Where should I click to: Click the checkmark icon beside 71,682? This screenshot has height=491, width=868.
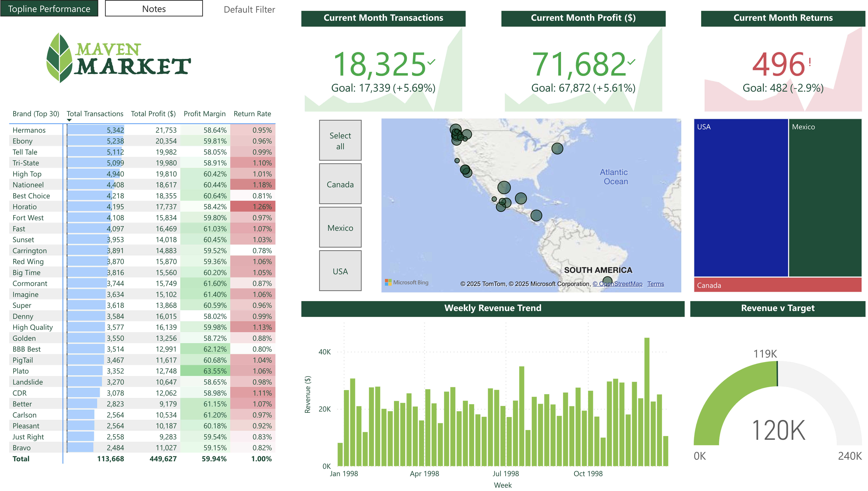click(631, 62)
